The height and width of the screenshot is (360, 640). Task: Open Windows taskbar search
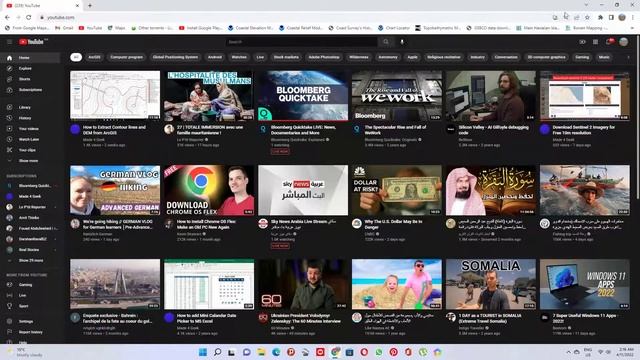pos(218,352)
